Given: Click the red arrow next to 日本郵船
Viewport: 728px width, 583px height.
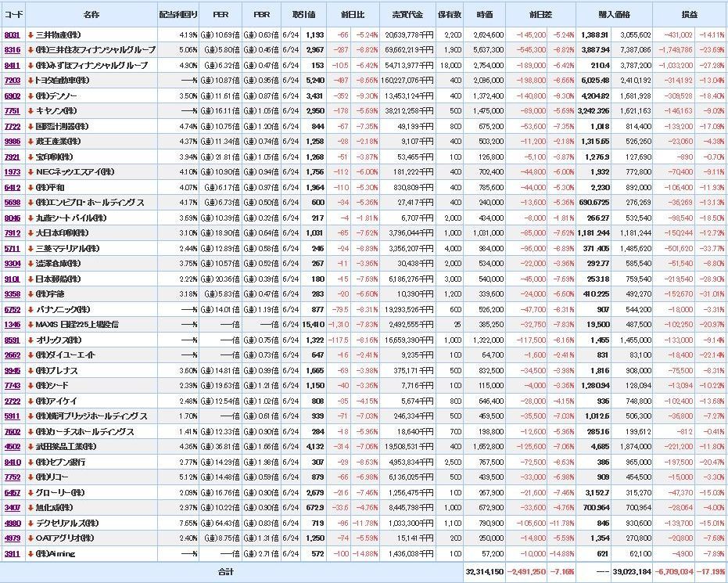Looking at the screenshot, I should pos(30,279).
